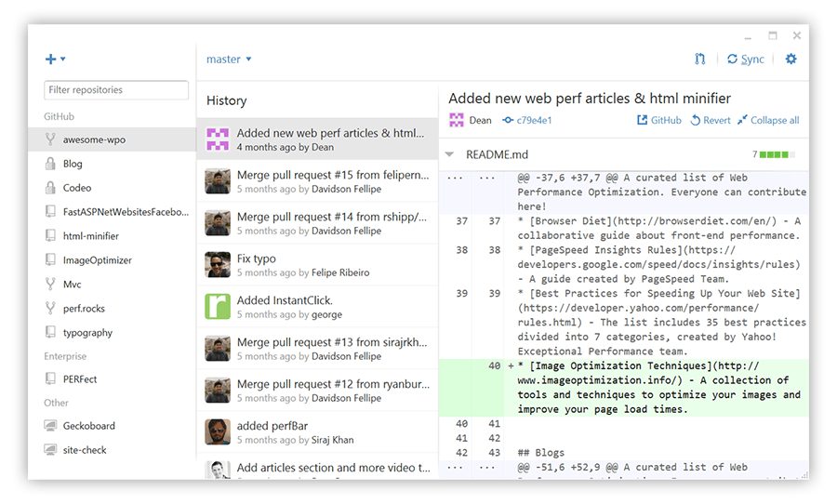Click green george avatar on InstantClick commit
This screenshot has width=837, height=504.
pos(218,307)
